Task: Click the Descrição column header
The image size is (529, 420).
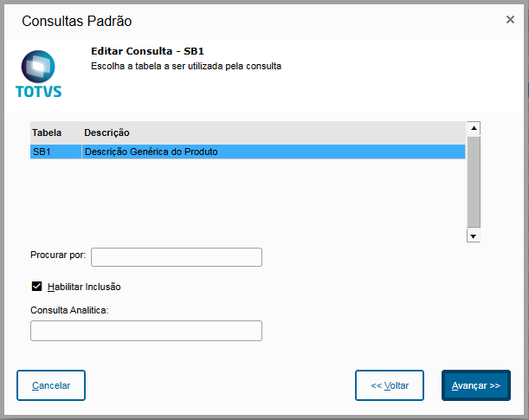Action: pos(106,132)
